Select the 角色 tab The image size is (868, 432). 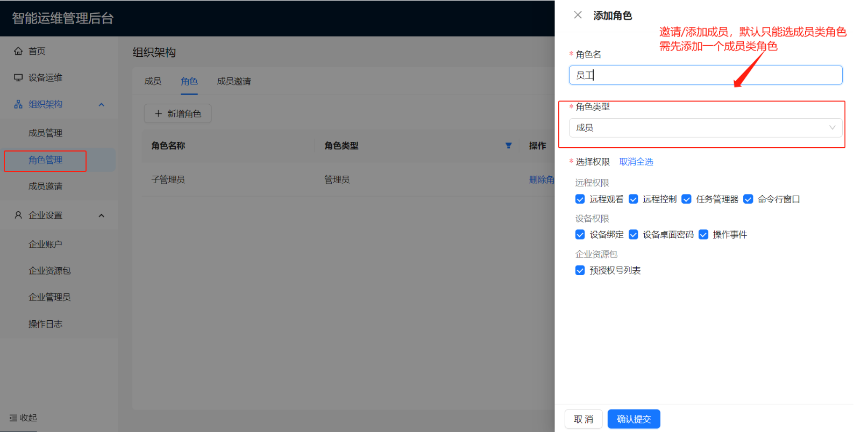click(x=189, y=81)
